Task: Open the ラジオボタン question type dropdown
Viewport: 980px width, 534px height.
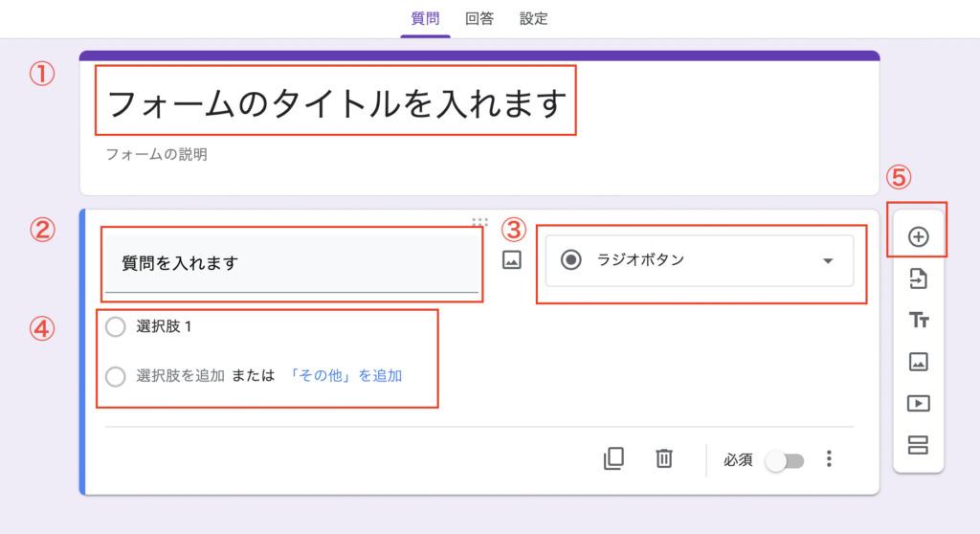Action: coord(700,260)
